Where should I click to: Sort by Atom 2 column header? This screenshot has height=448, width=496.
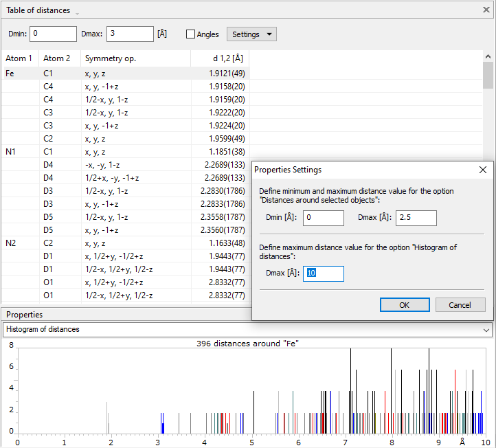(57, 58)
